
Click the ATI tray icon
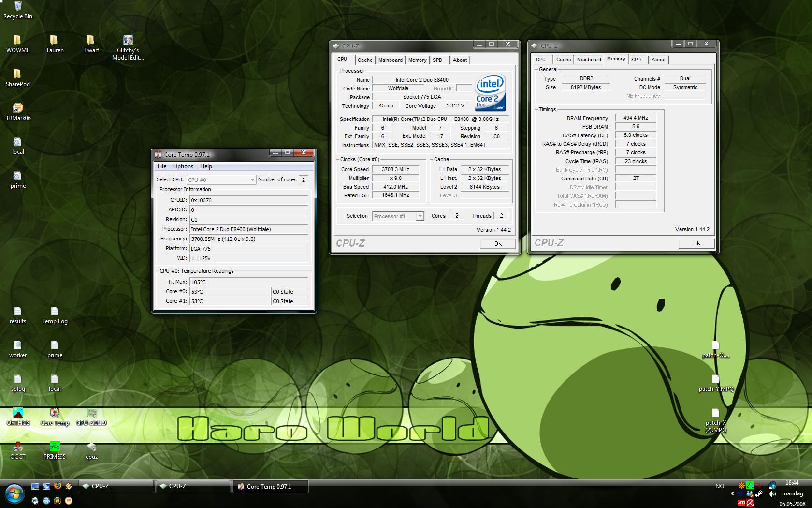point(741,503)
